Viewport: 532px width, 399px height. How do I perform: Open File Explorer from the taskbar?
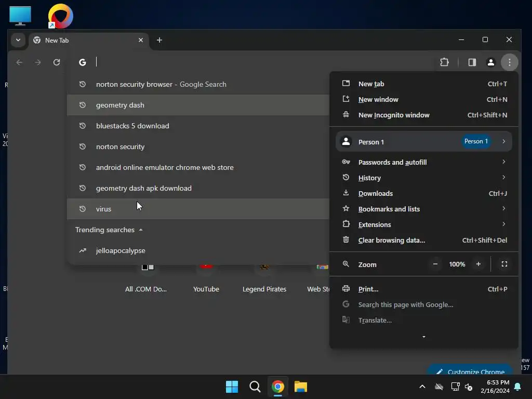[301, 387]
